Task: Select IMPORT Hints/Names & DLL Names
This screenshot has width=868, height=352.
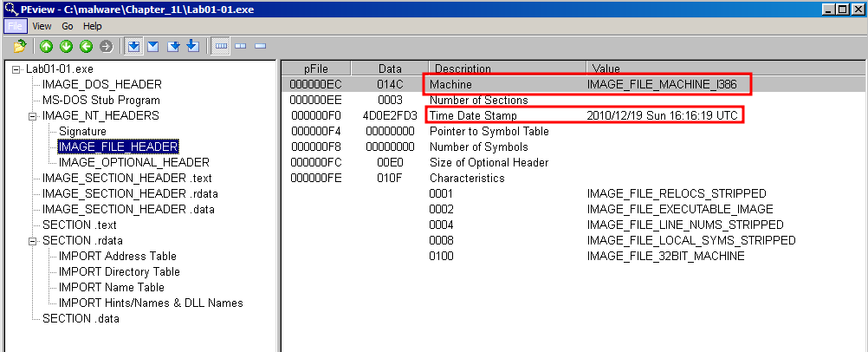Action: pyautogui.click(x=151, y=303)
